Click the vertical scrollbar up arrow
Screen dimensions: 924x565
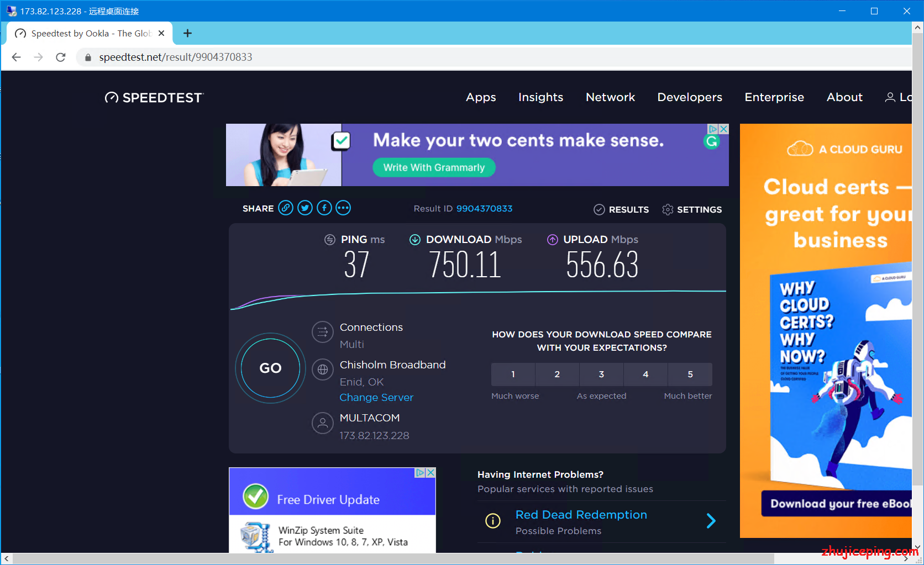pyautogui.click(x=918, y=27)
